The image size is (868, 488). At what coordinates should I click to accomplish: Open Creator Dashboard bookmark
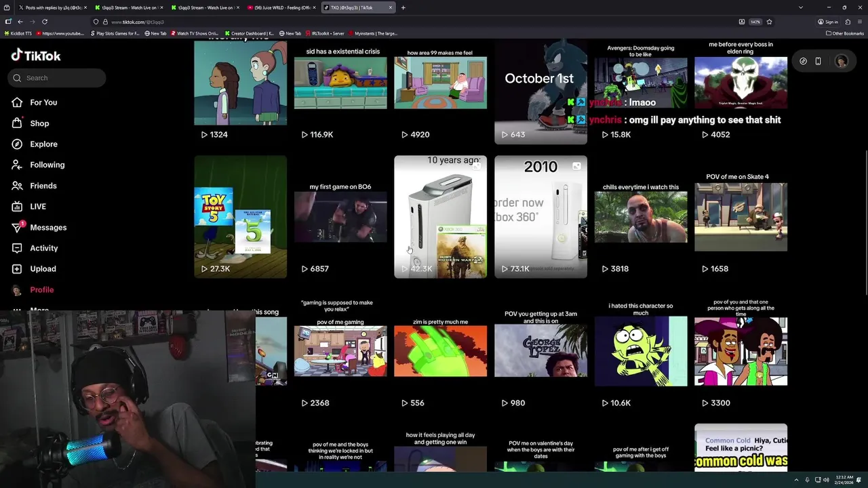pyautogui.click(x=250, y=33)
